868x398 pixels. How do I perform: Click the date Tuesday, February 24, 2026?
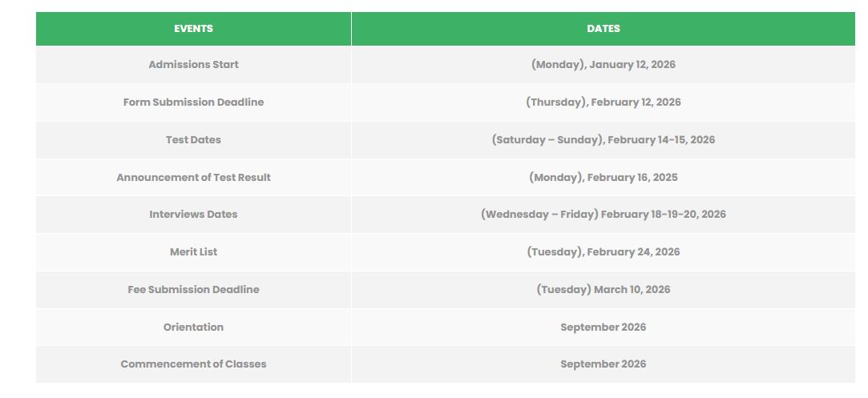603,252
